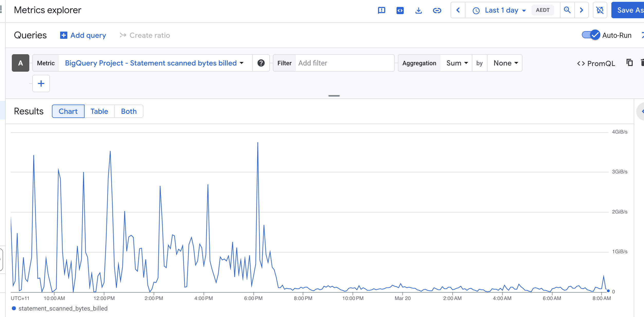This screenshot has height=317, width=644.
Task: Switch query A to PromQL mode
Action: (596, 63)
